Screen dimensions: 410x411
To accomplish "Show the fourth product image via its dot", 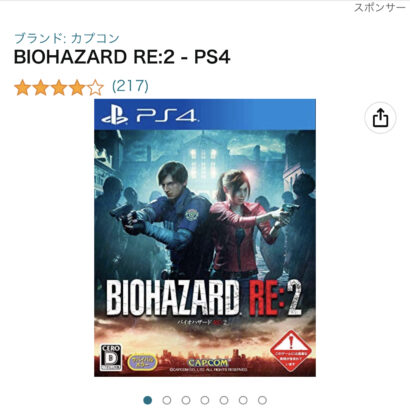I will (x=205, y=400).
